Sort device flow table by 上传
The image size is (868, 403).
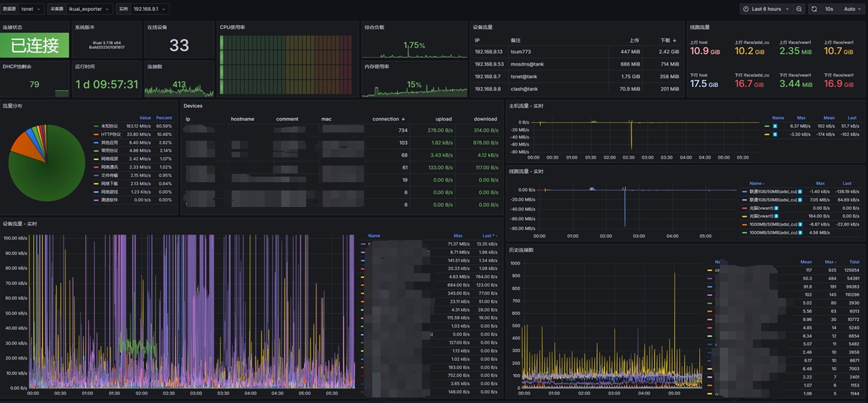[x=634, y=41]
